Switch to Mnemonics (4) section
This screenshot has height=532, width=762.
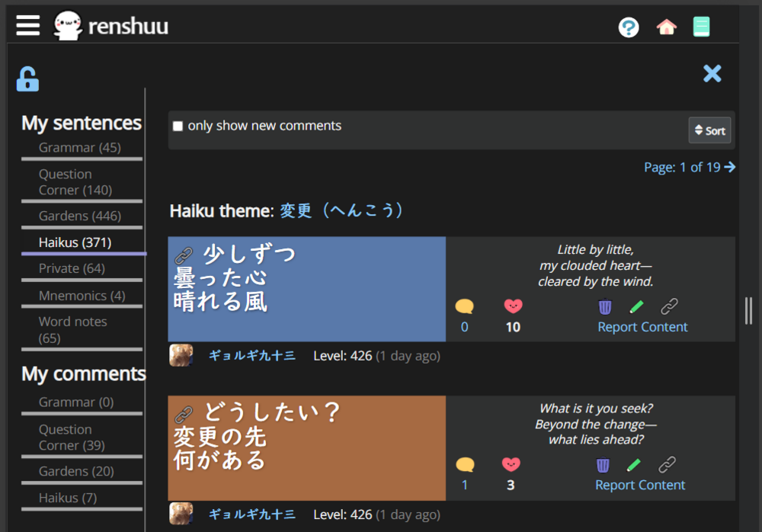pos(82,296)
